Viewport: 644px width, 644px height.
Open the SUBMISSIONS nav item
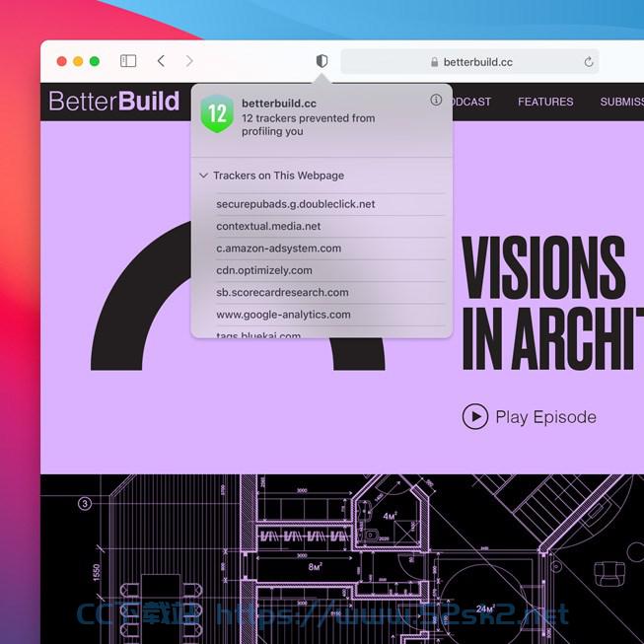click(622, 102)
